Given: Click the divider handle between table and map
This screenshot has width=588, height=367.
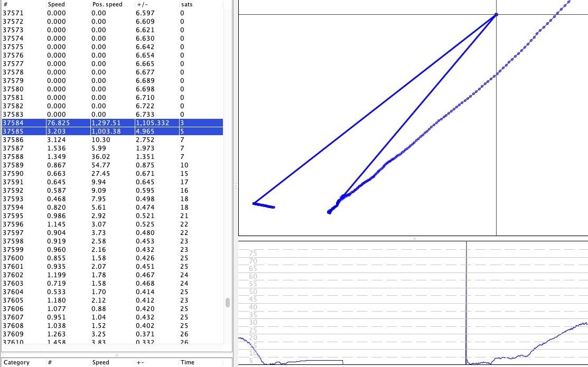Looking at the screenshot, I should coord(235,186).
